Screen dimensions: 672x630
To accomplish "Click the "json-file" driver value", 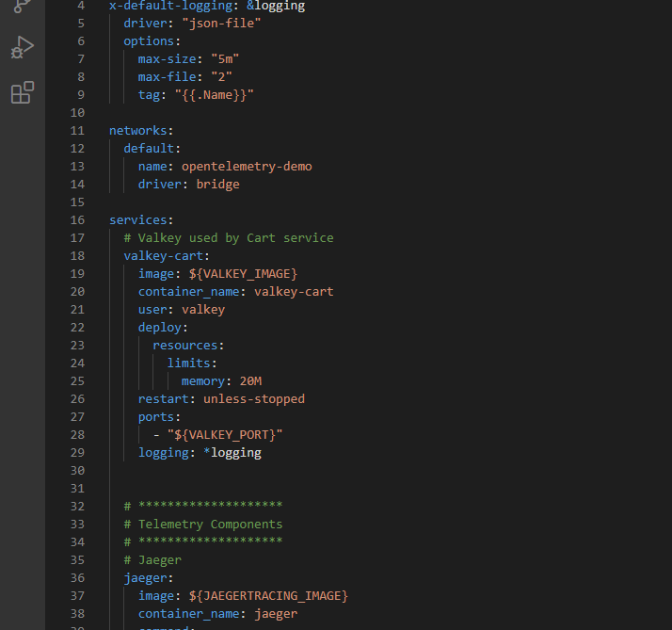I will tap(221, 23).
